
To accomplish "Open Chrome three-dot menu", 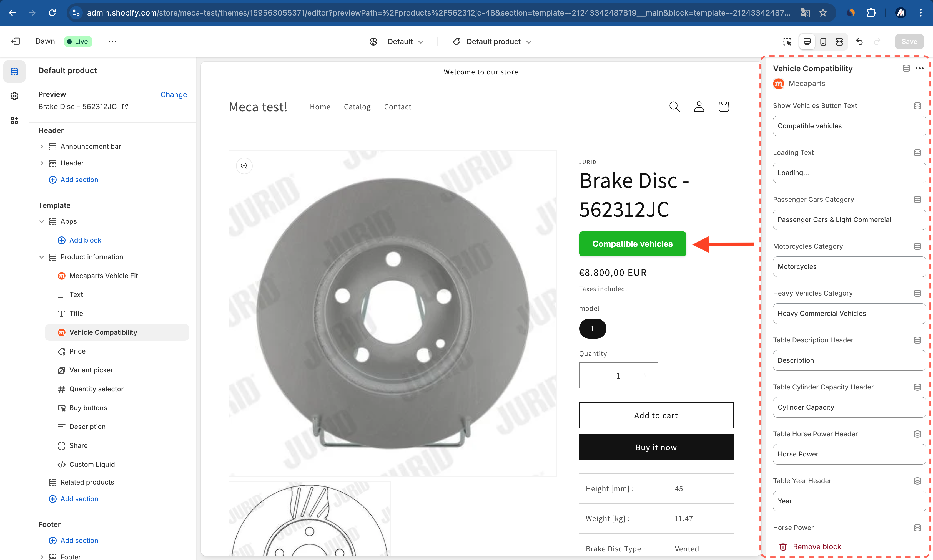I will tap(921, 13).
